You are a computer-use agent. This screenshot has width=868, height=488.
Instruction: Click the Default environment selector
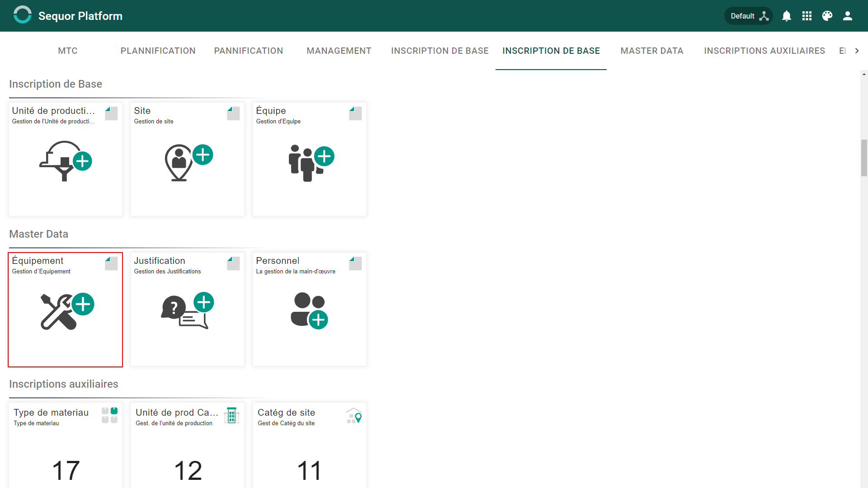tap(749, 16)
